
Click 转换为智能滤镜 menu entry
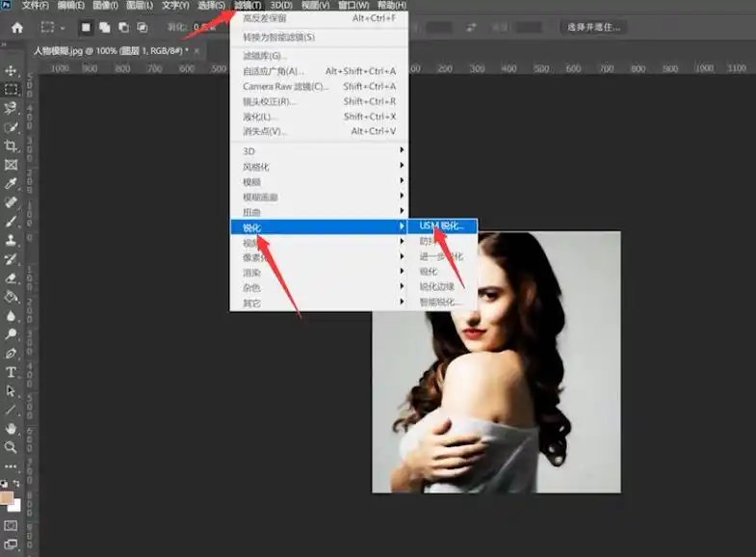(279, 38)
